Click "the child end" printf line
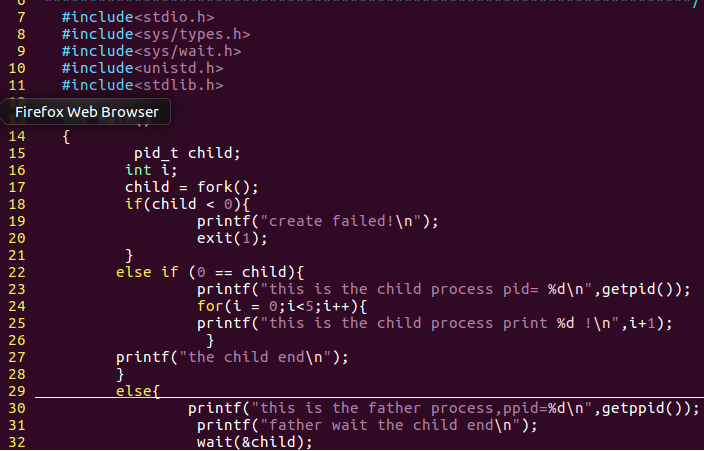Image resolution: width=704 pixels, height=451 pixels. click(231, 357)
